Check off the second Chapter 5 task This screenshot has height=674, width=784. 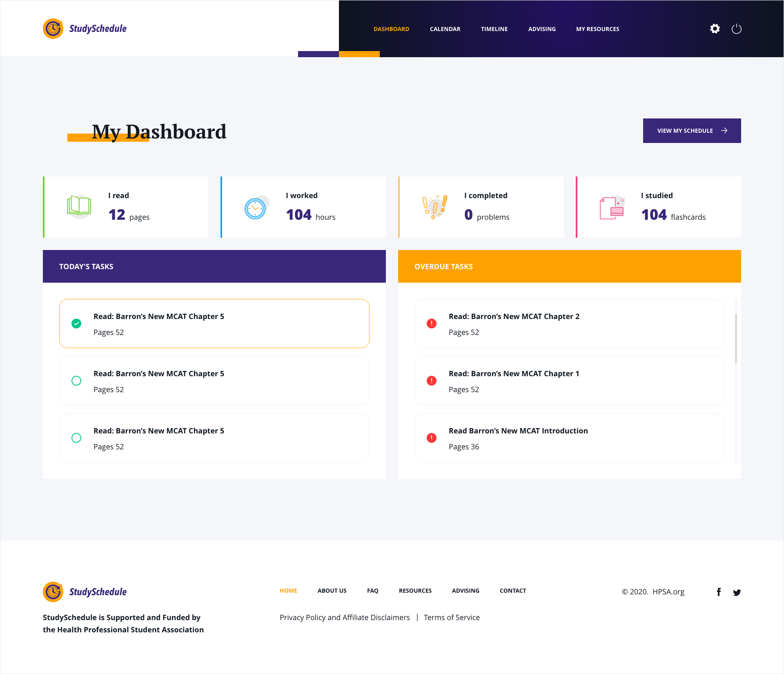pyautogui.click(x=76, y=381)
